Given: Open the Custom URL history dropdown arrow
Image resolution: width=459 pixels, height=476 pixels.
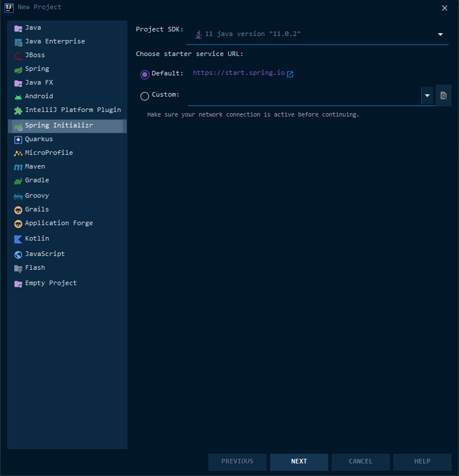Looking at the screenshot, I should 427,96.
